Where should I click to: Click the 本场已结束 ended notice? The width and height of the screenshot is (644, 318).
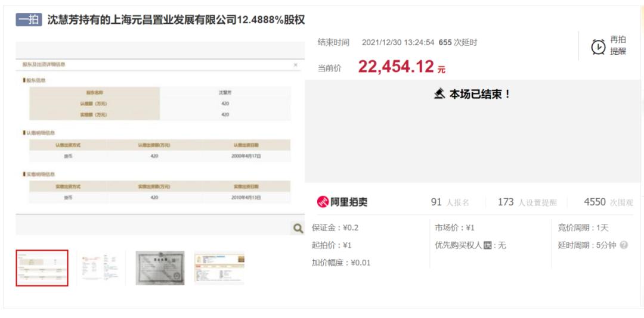point(479,94)
